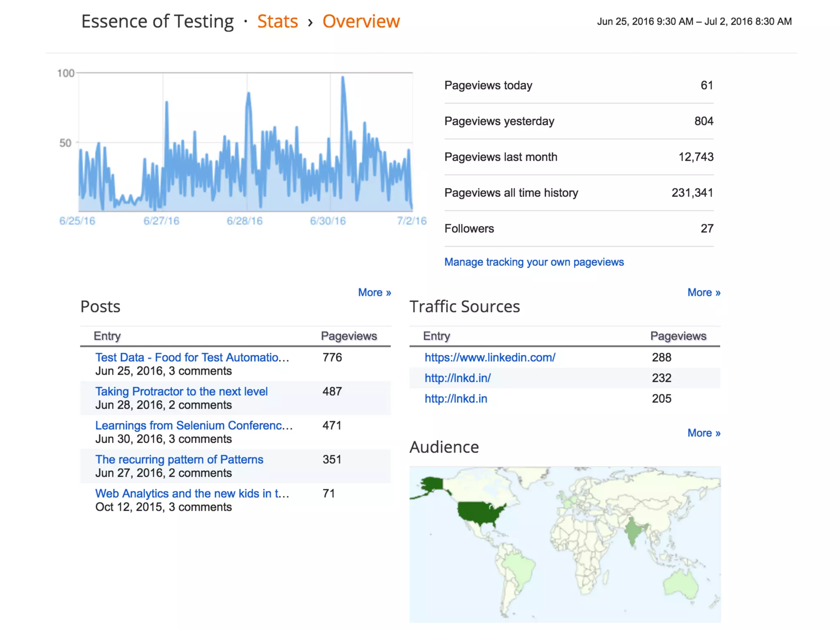Click the Overview breadcrumb heading
The width and height of the screenshot is (840, 630).
[361, 21]
